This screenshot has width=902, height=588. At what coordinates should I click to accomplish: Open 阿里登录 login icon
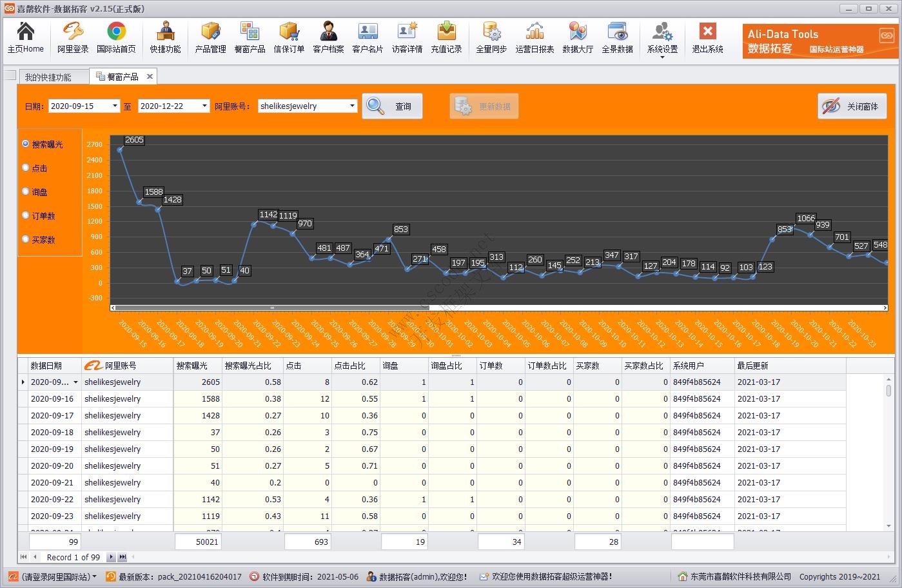pyautogui.click(x=73, y=37)
